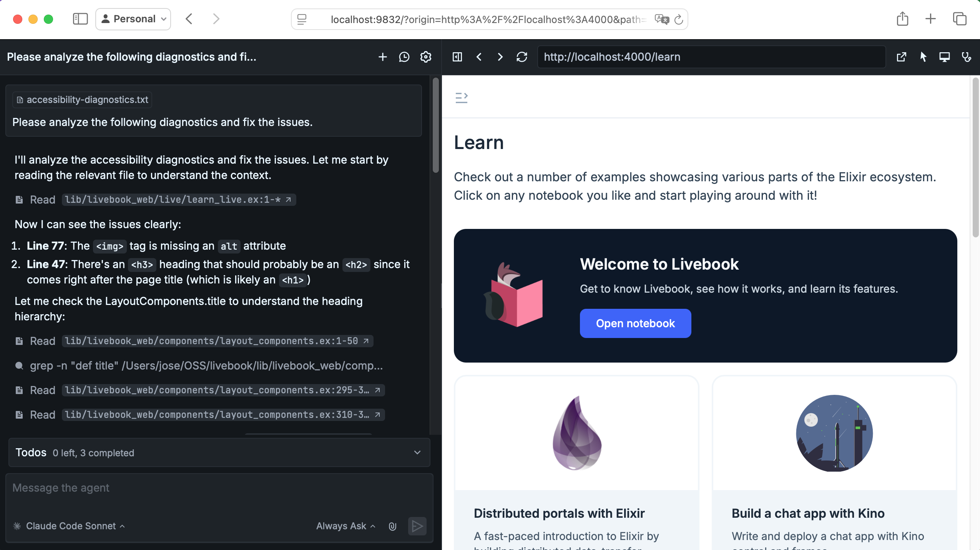Click Safari translate icon in address bar
Image resolution: width=980 pixels, height=550 pixels.
[x=662, y=19]
